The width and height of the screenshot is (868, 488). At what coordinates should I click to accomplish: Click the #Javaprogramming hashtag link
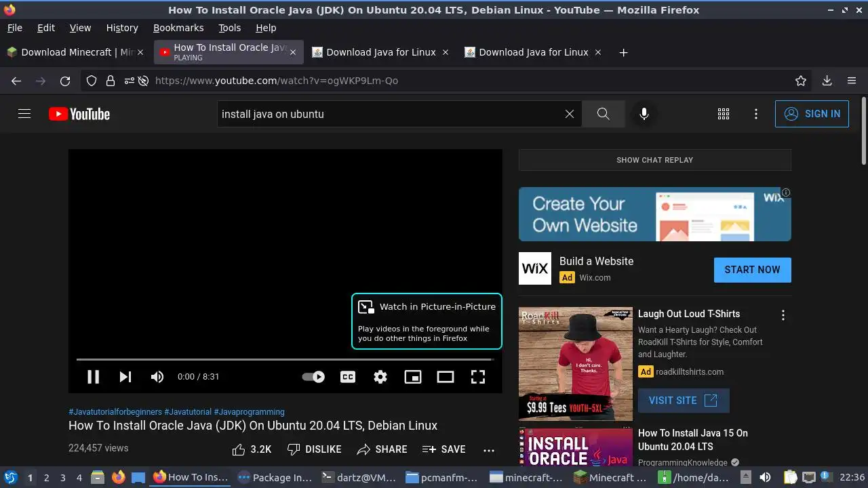[x=249, y=412]
